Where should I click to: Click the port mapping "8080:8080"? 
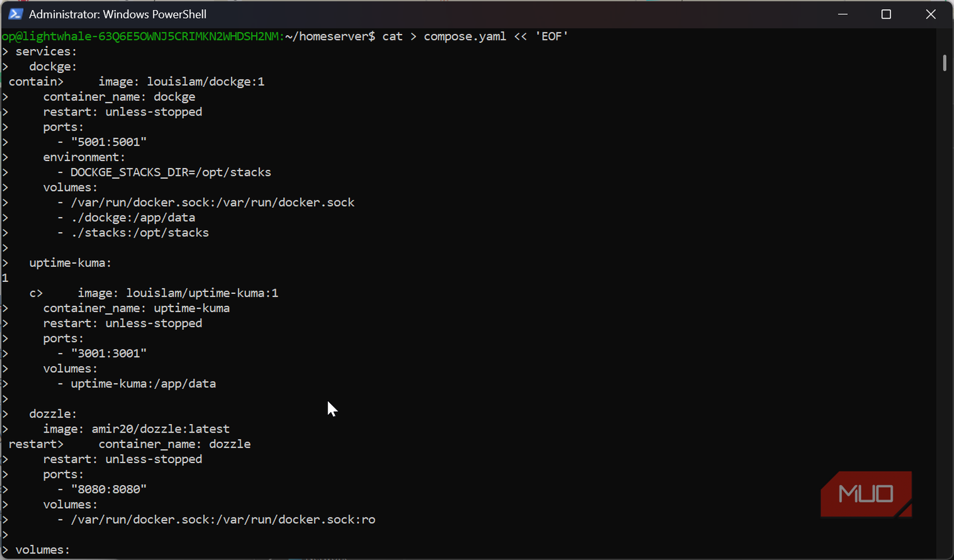tap(109, 490)
